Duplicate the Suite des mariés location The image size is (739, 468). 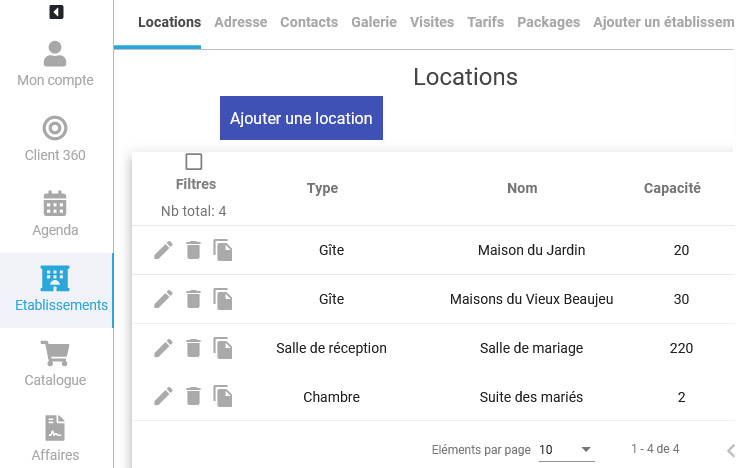(222, 396)
